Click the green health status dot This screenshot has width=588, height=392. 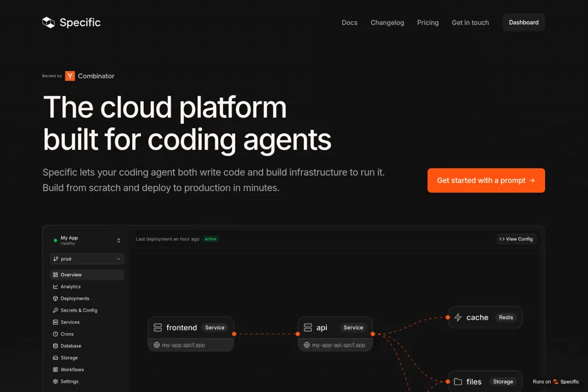56,241
